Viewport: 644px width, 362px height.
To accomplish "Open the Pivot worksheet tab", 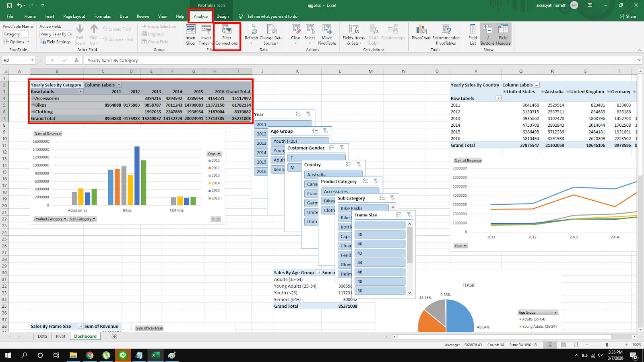I will (x=61, y=336).
